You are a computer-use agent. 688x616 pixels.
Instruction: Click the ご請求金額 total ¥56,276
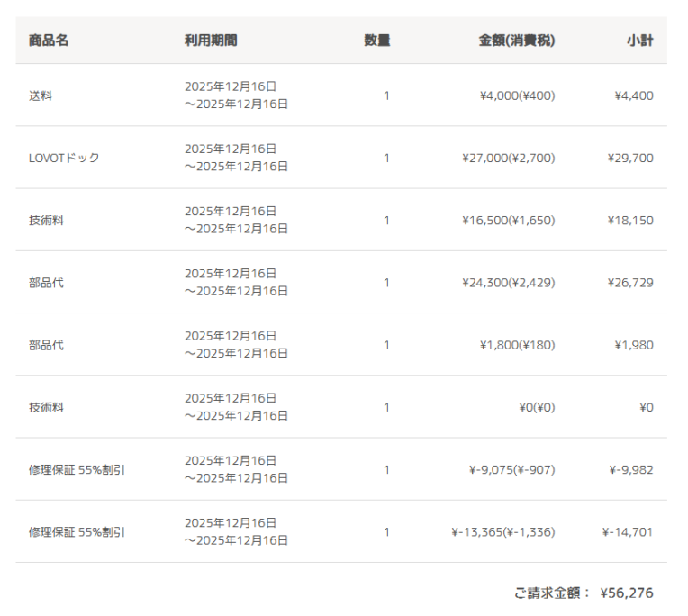(x=626, y=593)
